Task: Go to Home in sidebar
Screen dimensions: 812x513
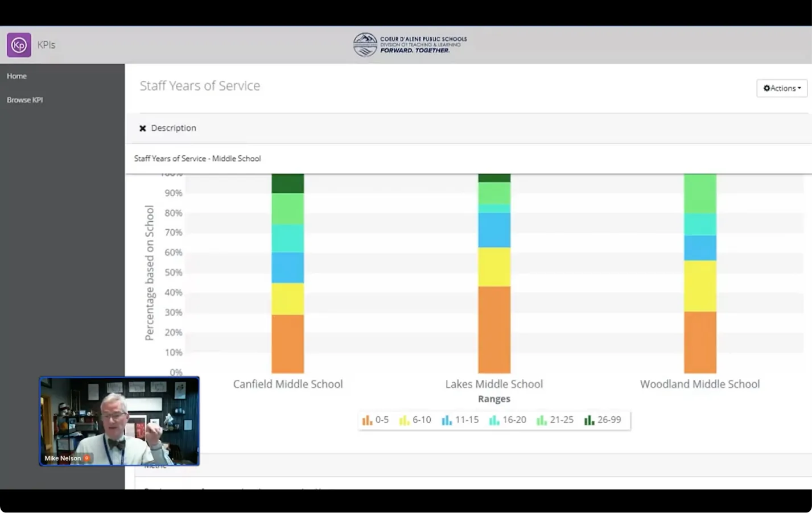Action: [17, 76]
